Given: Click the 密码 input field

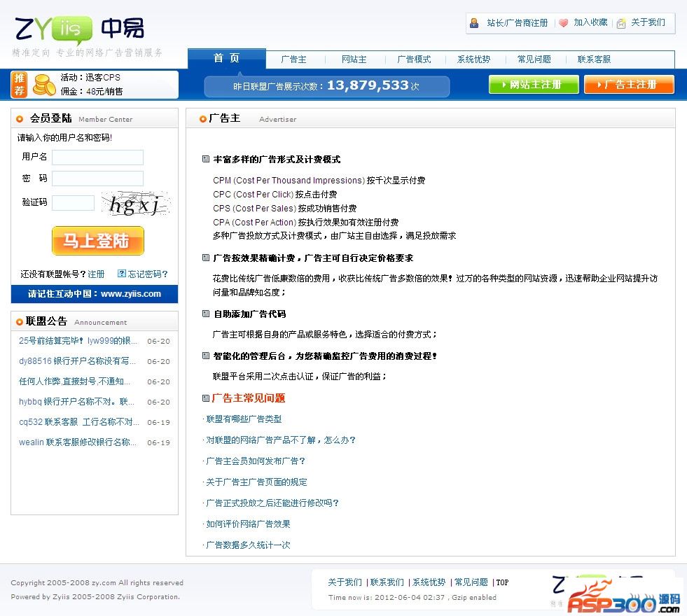Looking at the screenshot, I should point(98,178).
